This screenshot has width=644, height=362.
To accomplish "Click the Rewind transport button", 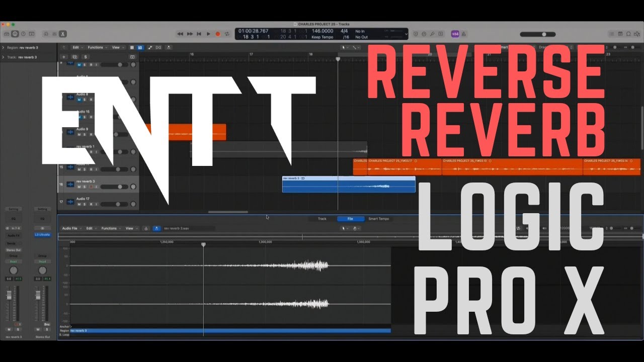I will tap(180, 34).
